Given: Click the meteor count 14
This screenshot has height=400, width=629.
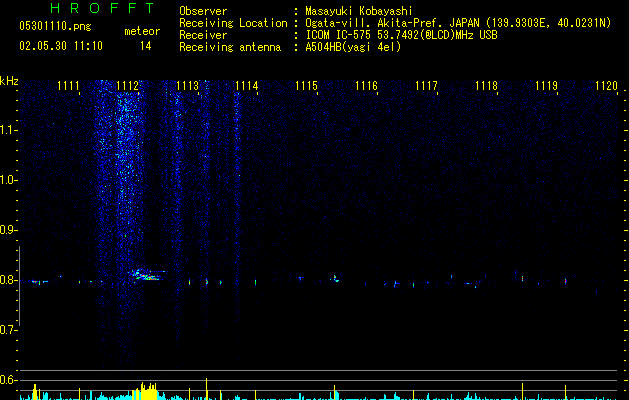Looking at the screenshot, I should coord(146,46).
